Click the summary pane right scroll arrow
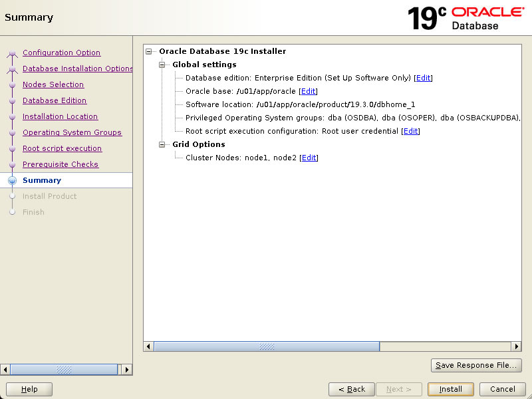This screenshot has height=399, width=532. coord(516,346)
